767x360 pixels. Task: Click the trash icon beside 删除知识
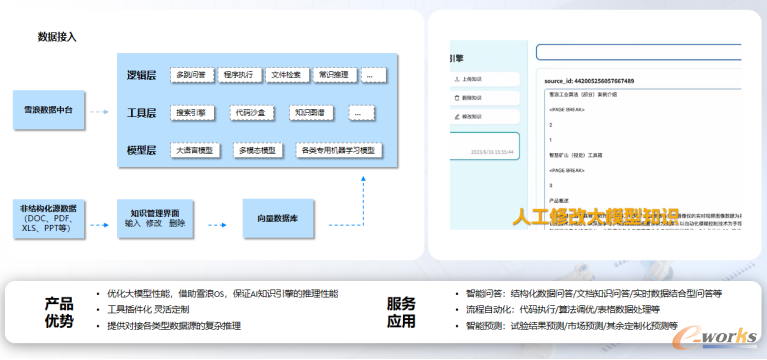[x=457, y=98]
